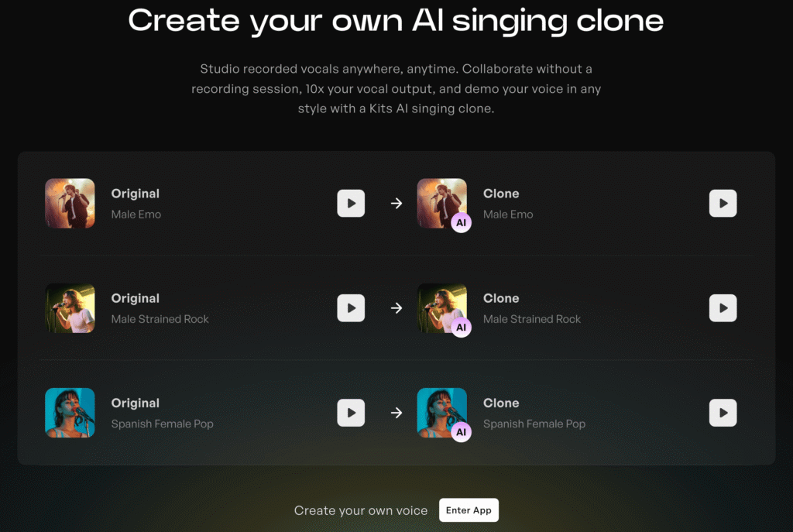The height and width of the screenshot is (532, 793).
Task: Select the Clone Male Emo thumbnail
Action: 441,204
